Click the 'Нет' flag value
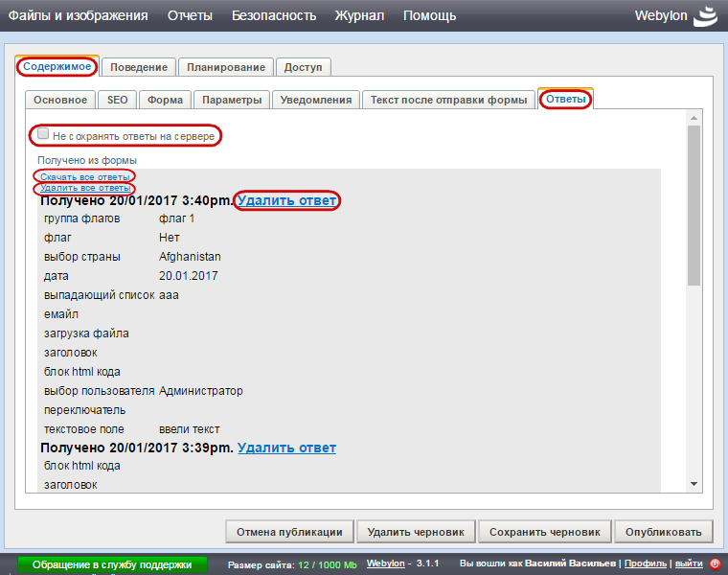Screen dimensions: 728x575 pyautogui.click(x=170, y=238)
